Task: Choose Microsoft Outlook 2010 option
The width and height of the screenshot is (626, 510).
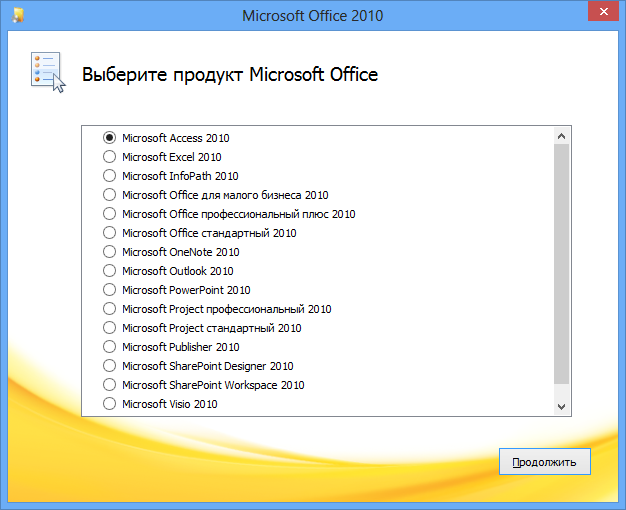Action: click(x=110, y=271)
